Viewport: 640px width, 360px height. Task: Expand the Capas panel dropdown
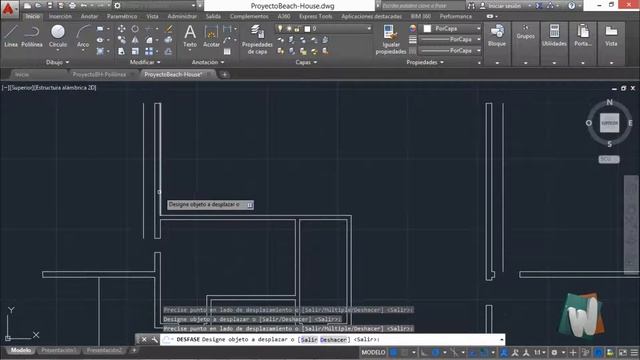307,62
